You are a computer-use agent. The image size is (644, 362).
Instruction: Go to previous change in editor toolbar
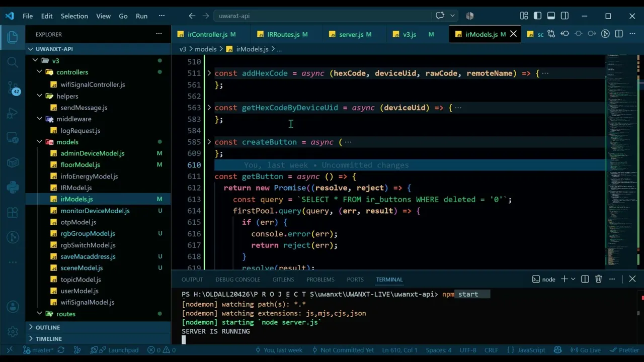[x=565, y=34]
